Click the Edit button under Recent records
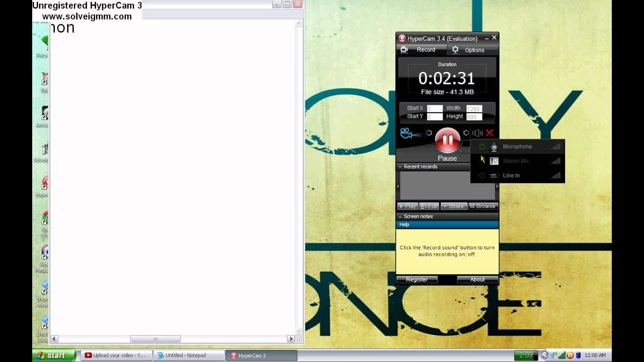644x362 pixels. coord(429,206)
